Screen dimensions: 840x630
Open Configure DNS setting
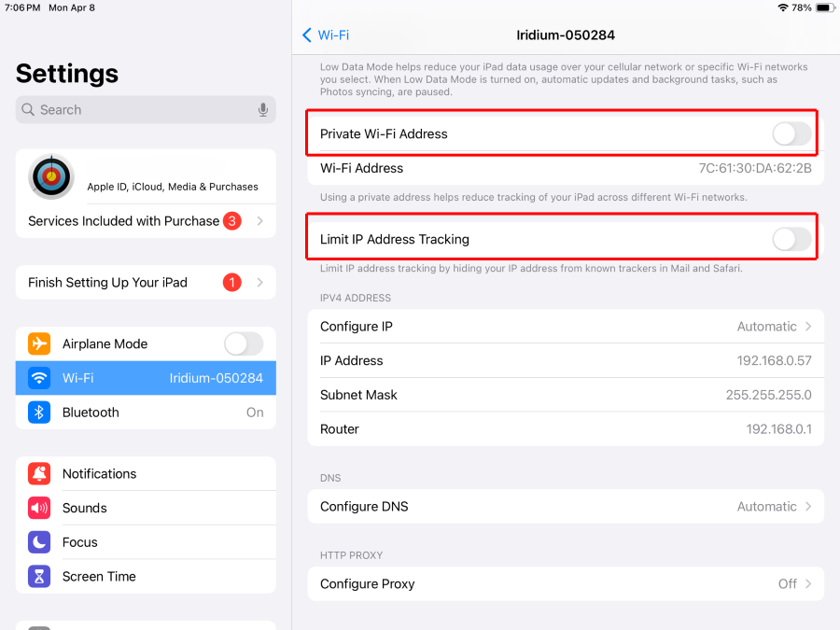(566, 507)
